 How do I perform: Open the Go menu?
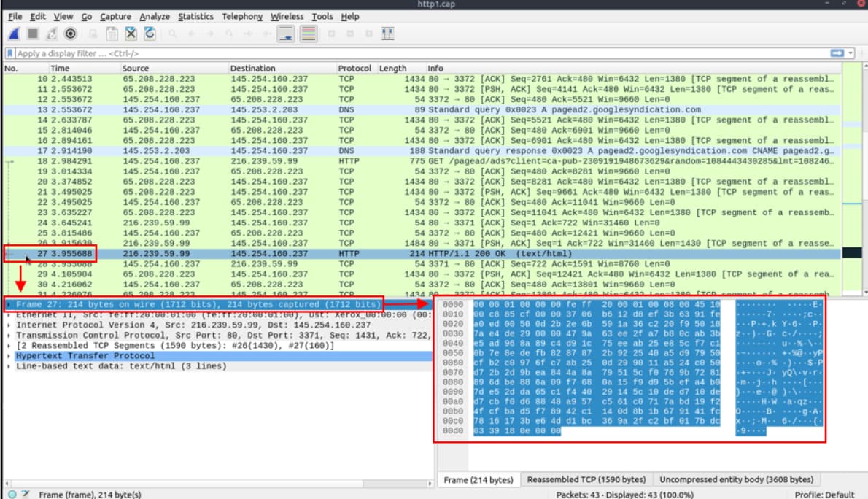(86, 17)
